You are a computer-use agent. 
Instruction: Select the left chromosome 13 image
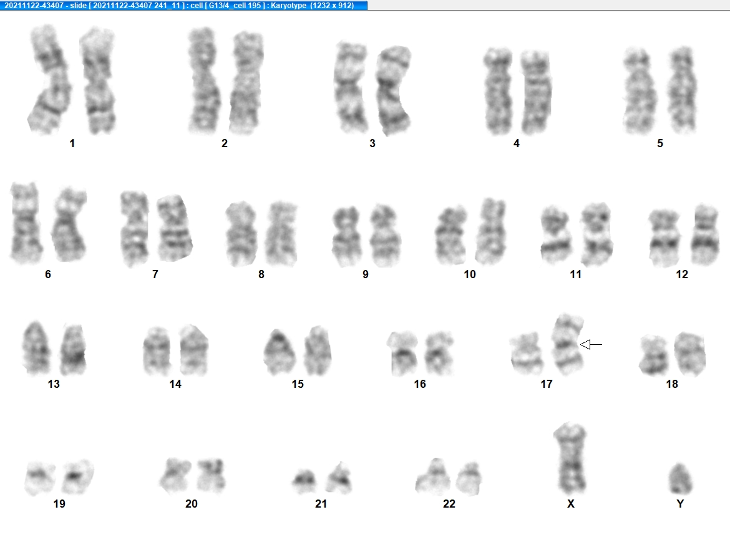coord(37,347)
